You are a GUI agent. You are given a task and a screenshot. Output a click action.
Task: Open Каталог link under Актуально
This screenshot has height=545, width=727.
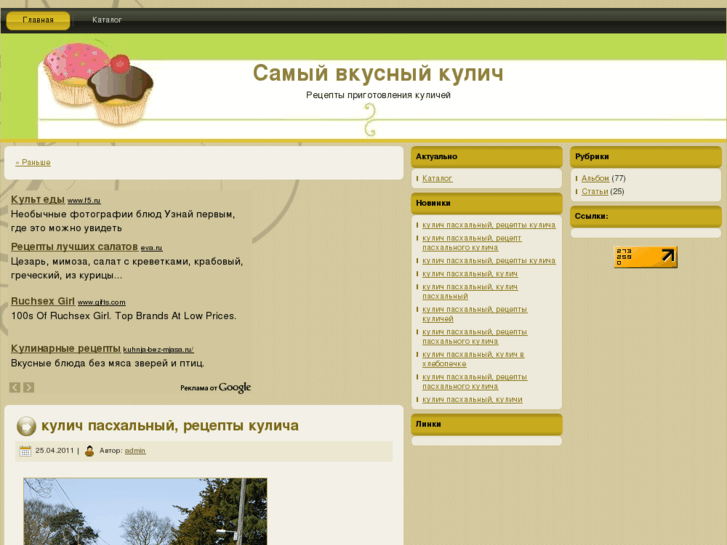tap(437, 178)
